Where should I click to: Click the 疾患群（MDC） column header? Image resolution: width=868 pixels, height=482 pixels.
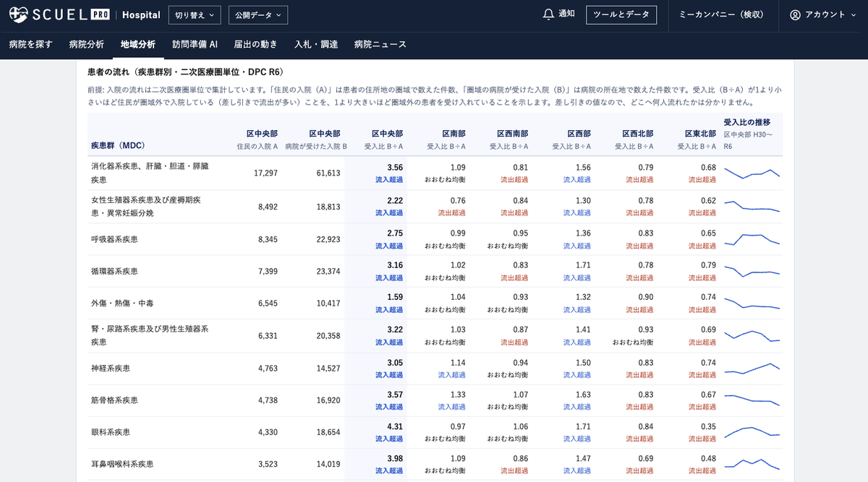[119, 145]
